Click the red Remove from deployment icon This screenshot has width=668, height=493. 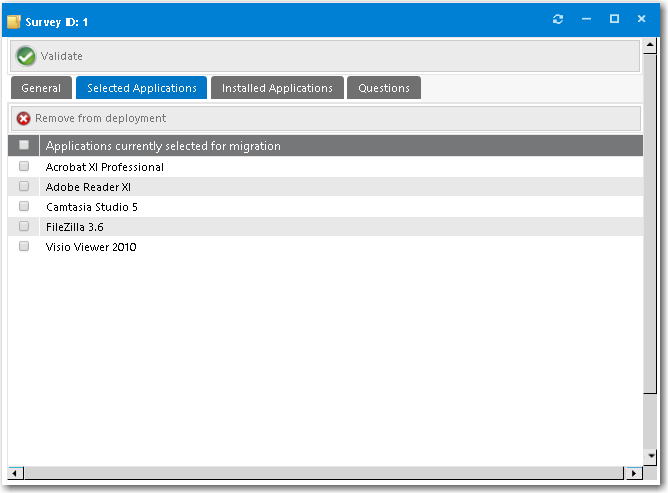tap(24, 118)
